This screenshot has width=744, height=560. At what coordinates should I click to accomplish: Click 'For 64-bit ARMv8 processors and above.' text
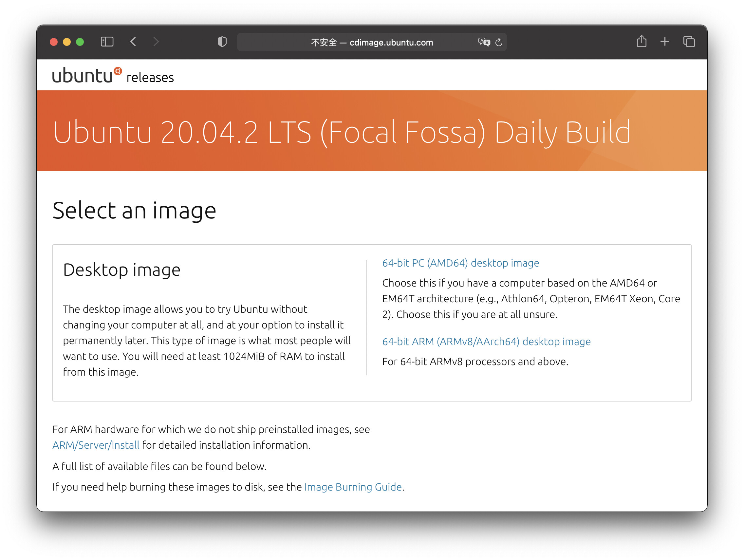[x=475, y=362]
